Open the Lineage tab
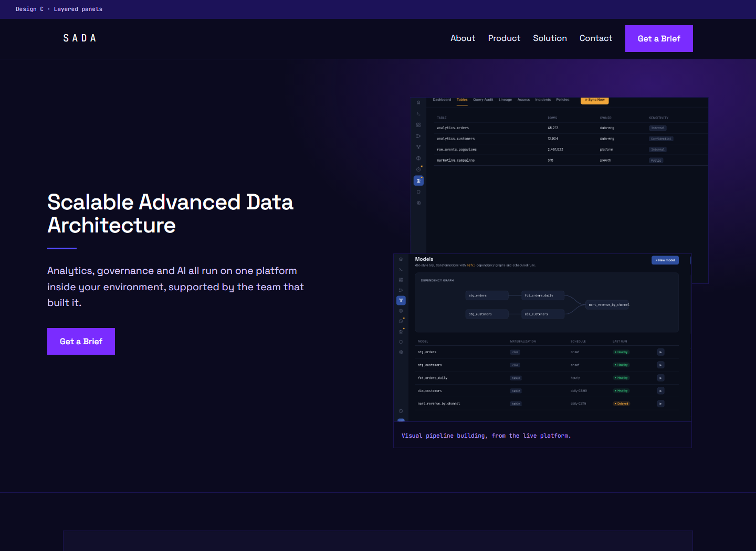 [505, 100]
